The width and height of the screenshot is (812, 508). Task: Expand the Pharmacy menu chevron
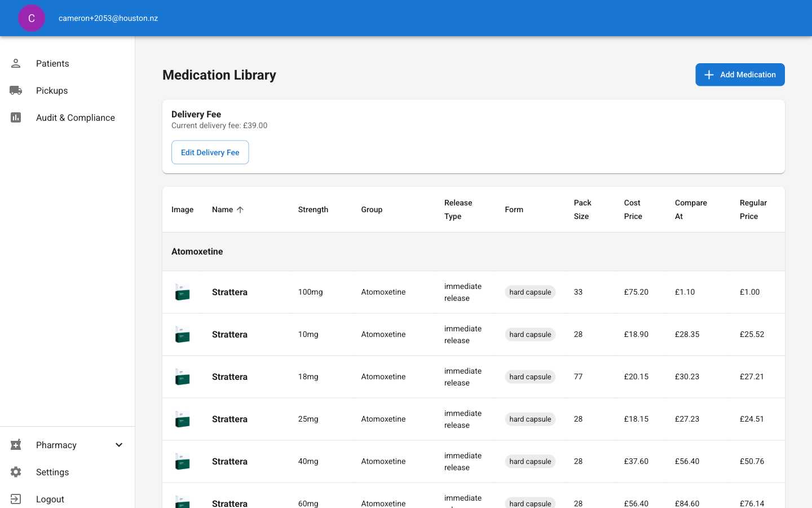(x=119, y=445)
